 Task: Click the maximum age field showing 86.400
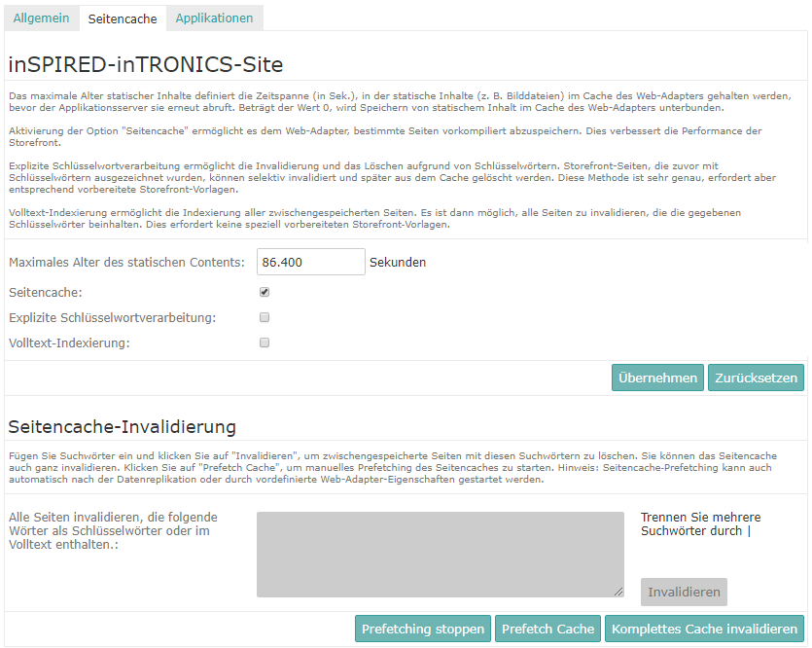pos(310,262)
